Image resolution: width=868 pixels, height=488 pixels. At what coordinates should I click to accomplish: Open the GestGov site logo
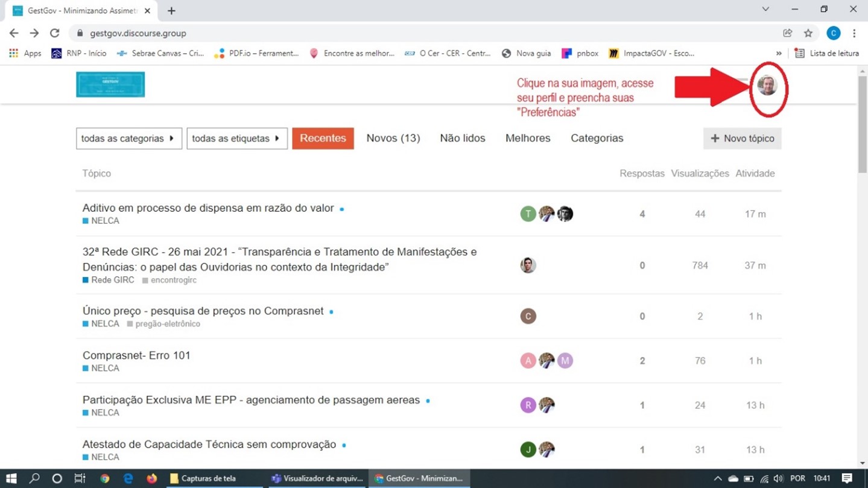point(110,84)
